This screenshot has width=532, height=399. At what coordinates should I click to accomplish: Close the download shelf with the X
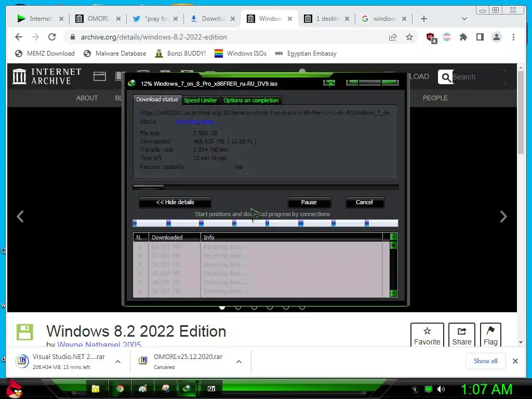515,361
